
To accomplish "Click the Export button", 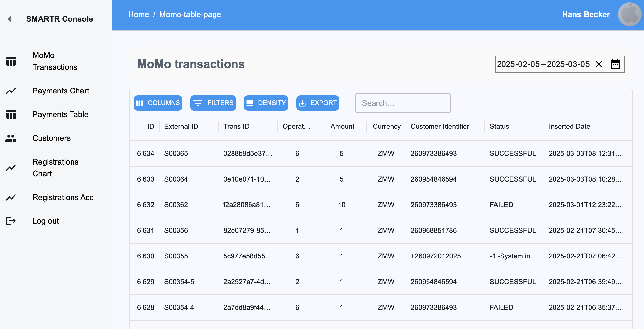I will pyautogui.click(x=318, y=103).
